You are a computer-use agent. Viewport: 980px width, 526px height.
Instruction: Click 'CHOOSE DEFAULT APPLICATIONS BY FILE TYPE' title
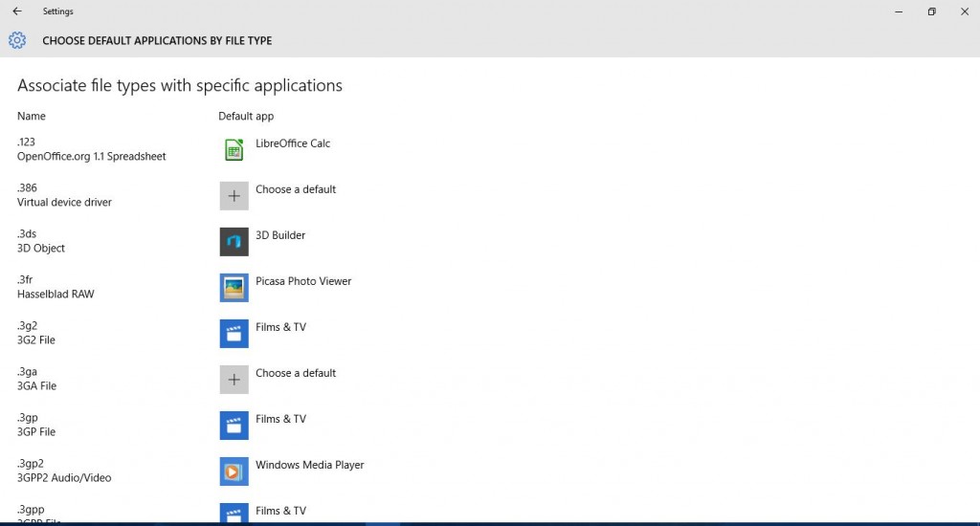[x=157, y=40]
